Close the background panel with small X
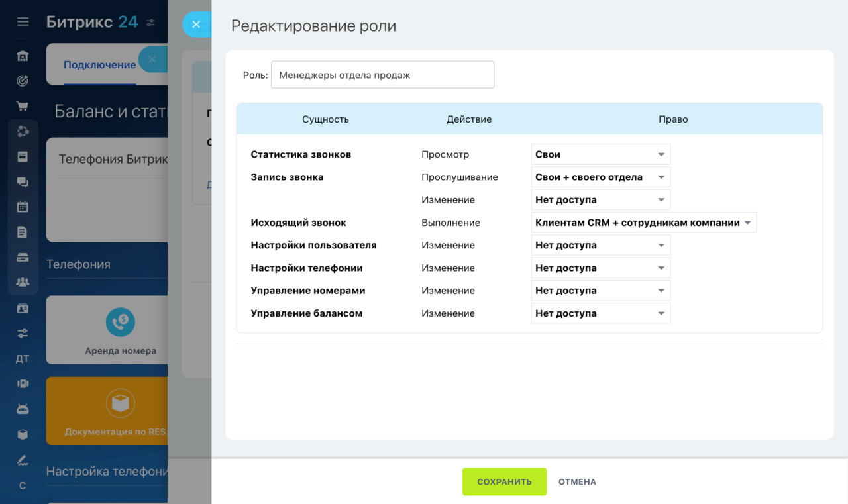 point(152,60)
